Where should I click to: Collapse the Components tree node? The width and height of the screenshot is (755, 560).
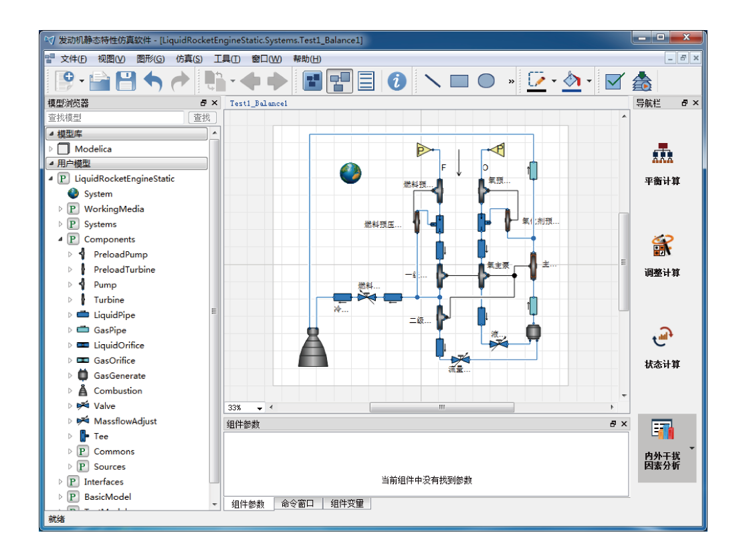[60, 239]
